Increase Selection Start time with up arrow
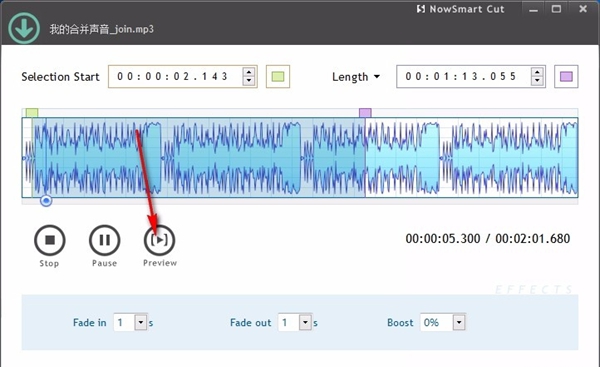The image size is (600, 367). pos(249,72)
